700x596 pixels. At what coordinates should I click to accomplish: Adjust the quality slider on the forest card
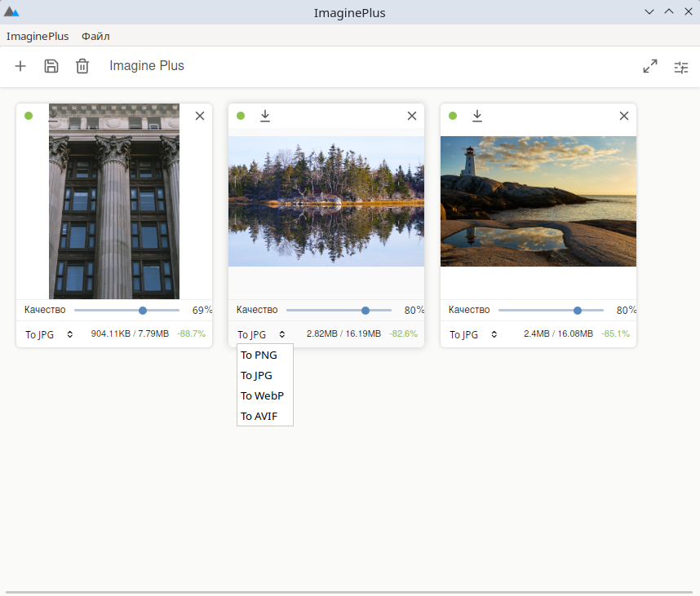(339, 311)
